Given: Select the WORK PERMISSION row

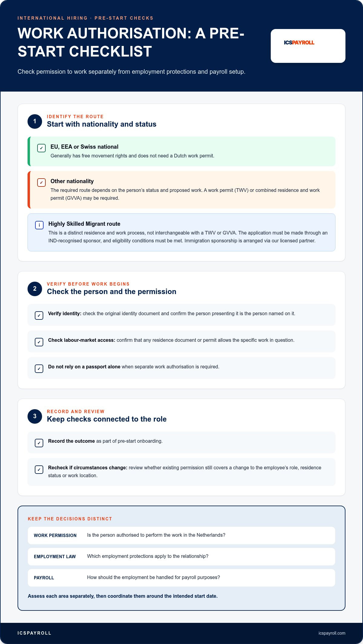Looking at the screenshot, I should [x=181, y=536].
